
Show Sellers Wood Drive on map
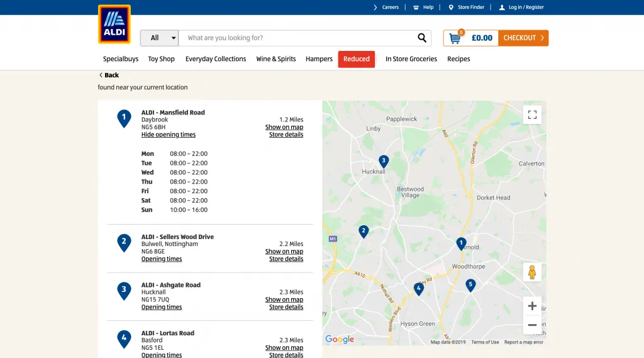point(284,252)
